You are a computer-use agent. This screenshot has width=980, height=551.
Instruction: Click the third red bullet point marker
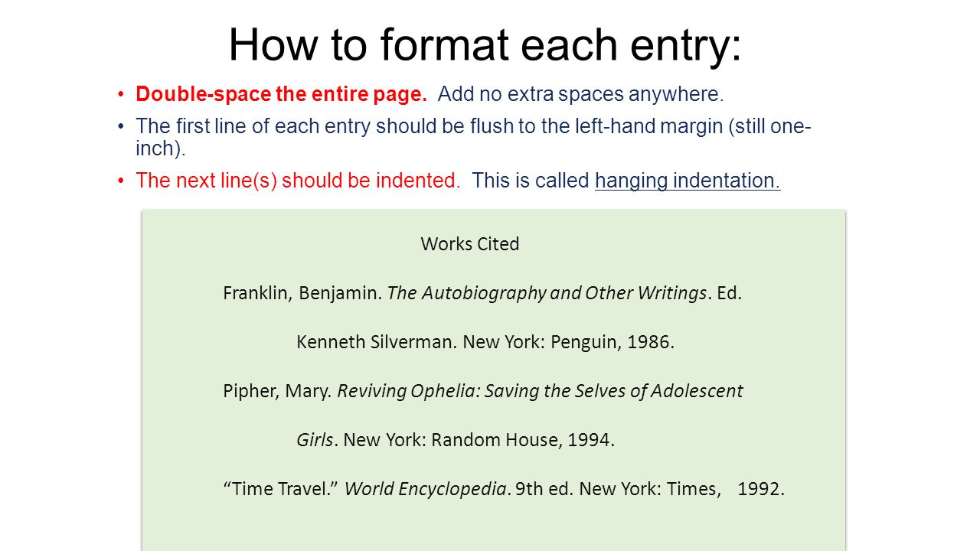(x=120, y=181)
